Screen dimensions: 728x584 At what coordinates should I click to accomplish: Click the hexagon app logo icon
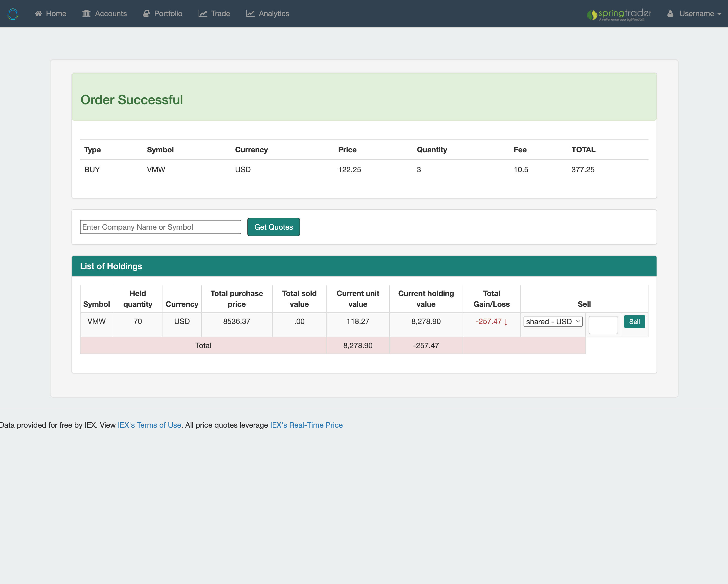tap(13, 14)
